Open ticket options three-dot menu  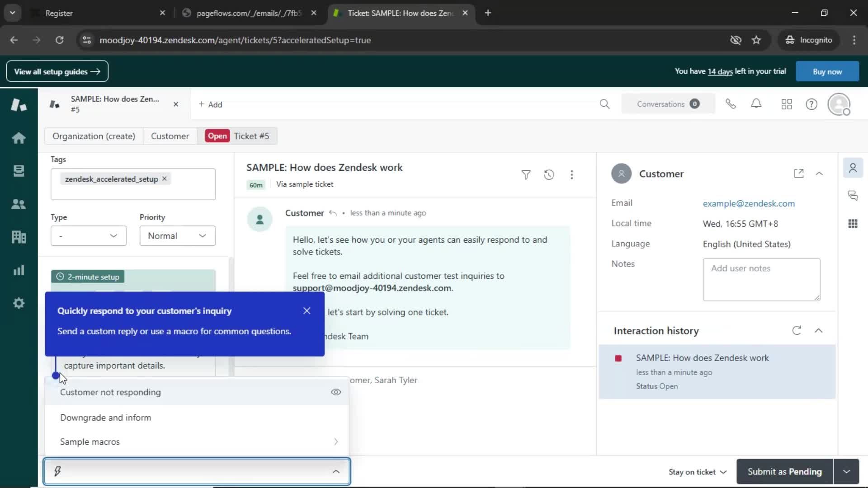tap(572, 175)
